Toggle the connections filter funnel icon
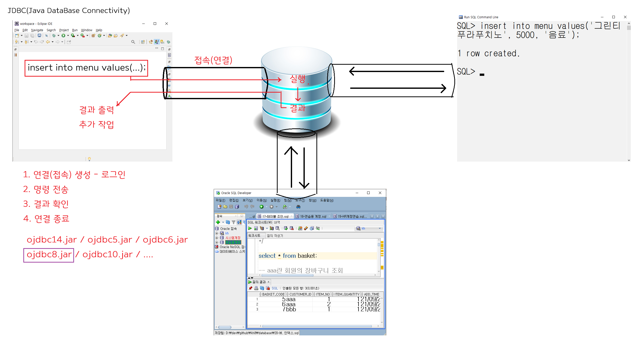 [x=233, y=222]
